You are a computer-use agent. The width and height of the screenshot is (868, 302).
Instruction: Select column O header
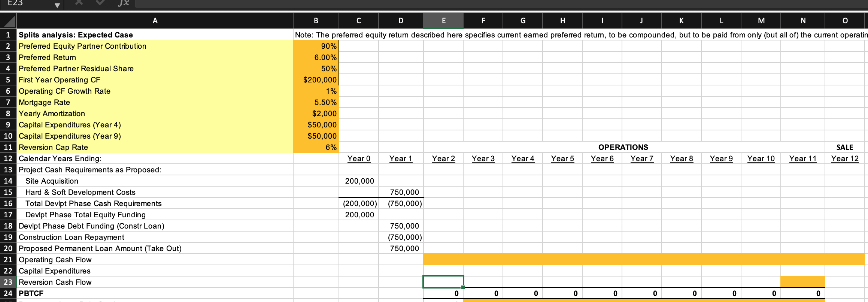click(845, 21)
